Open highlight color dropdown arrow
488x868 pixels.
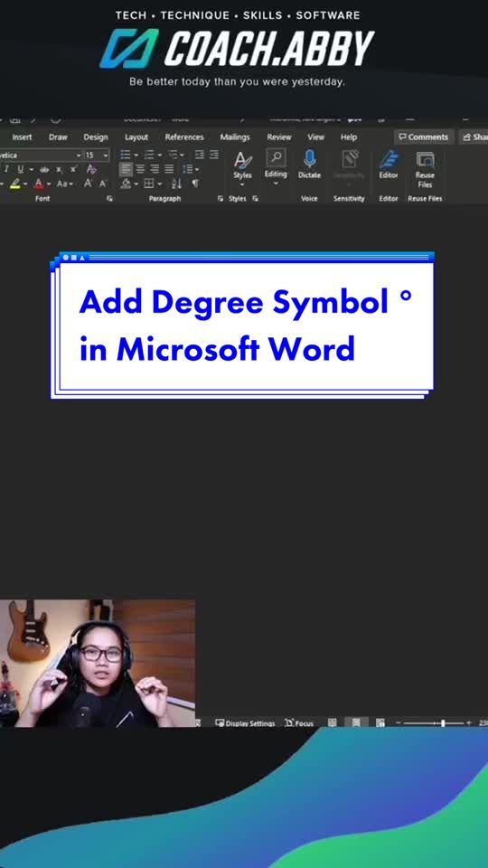26,184
